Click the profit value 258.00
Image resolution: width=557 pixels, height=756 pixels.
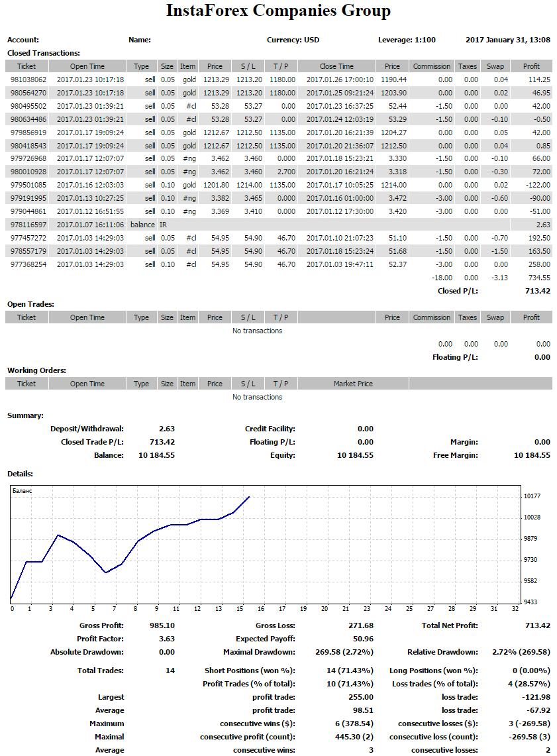pyautogui.click(x=539, y=264)
